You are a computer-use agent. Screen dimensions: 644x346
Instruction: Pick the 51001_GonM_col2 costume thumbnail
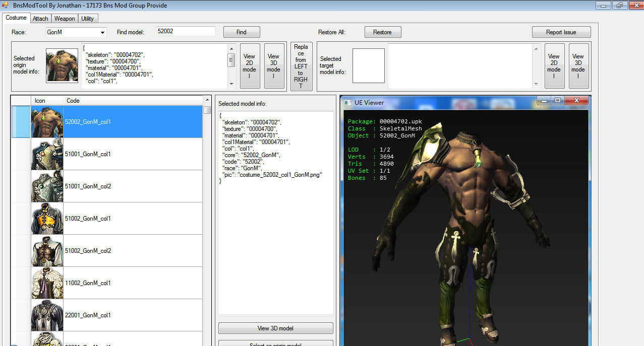click(x=47, y=186)
